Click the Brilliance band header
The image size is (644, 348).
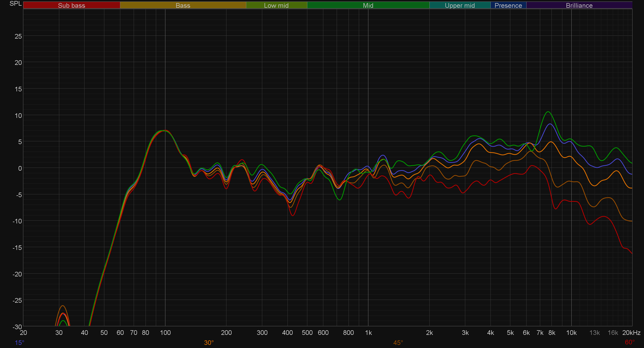point(579,5)
